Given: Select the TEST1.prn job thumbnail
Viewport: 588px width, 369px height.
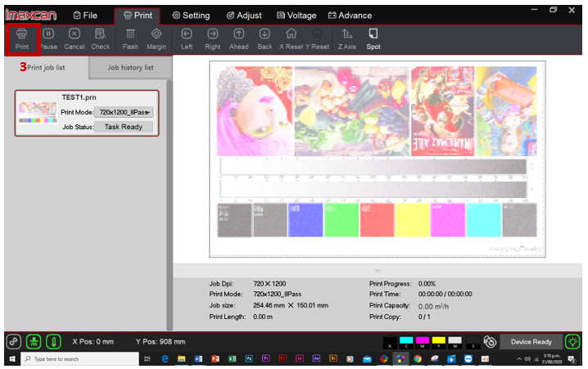Looking at the screenshot, I should tap(38, 112).
